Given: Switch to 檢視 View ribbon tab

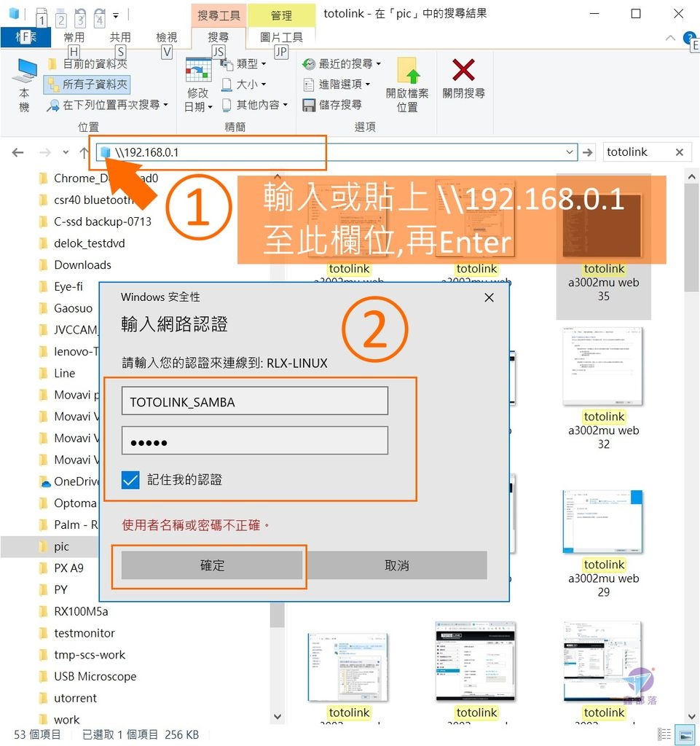Looking at the screenshot, I should pos(166,37).
